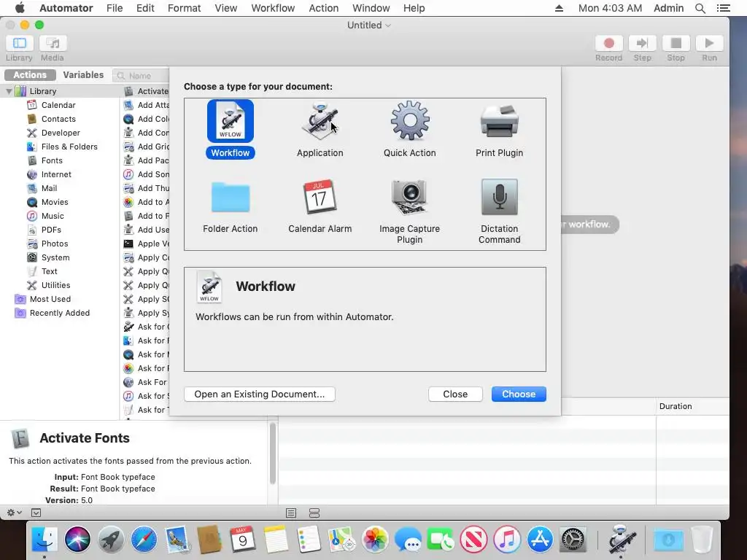Viewport: 747px width, 560px height.
Task: Show the variables list view button
Action: (314, 513)
